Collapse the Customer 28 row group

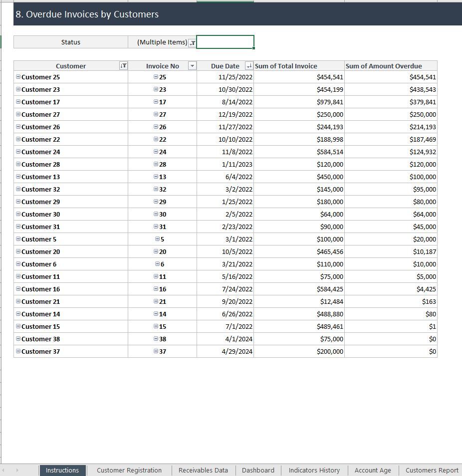tap(18, 164)
